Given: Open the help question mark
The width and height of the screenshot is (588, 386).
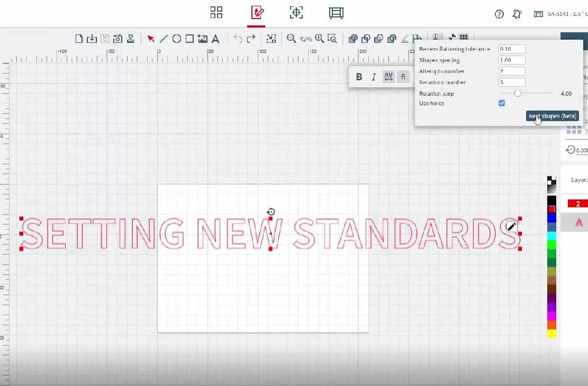Looking at the screenshot, I should pos(499,14).
